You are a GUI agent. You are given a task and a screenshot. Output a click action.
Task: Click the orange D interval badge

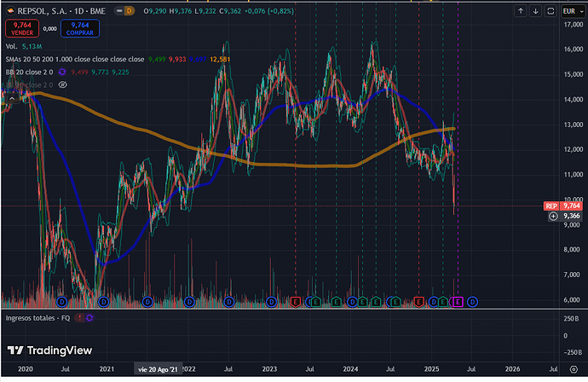pyautogui.click(x=129, y=11)
